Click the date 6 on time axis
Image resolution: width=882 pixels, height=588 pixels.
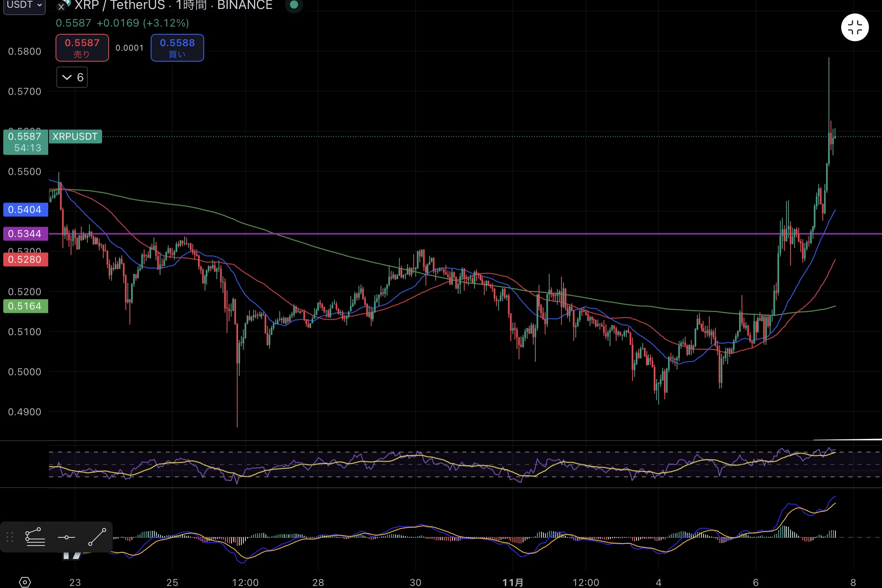[x=756, y=582]
